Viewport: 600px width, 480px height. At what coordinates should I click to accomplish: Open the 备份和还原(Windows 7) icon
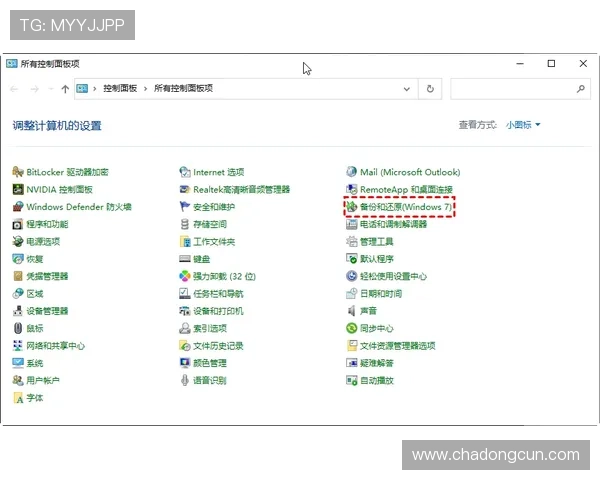click(x=351, y=207)
